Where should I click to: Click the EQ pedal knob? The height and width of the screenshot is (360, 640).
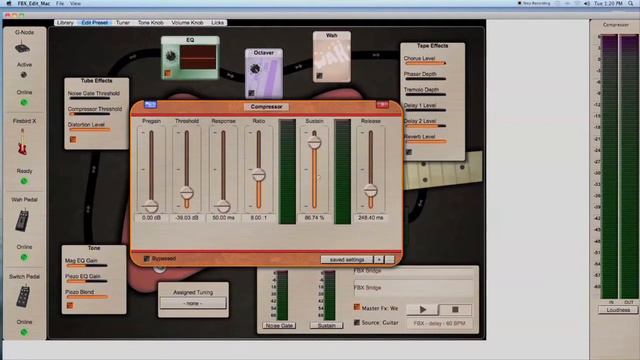point(171,56)
